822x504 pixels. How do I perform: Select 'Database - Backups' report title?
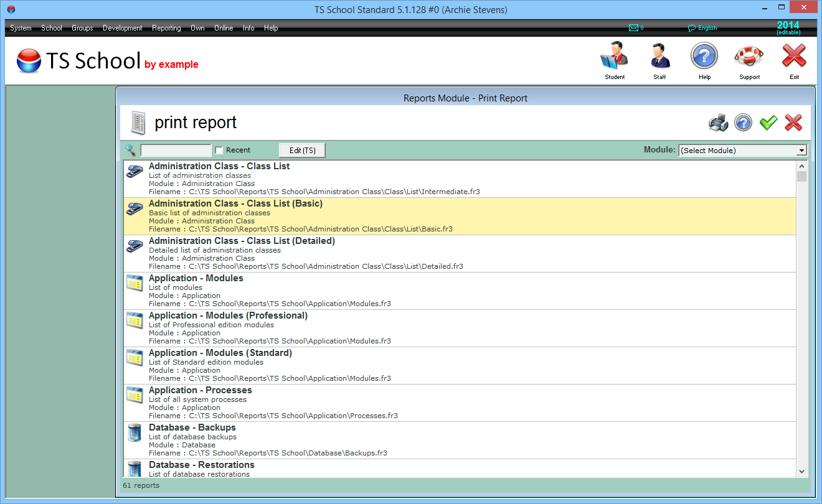click(192, 427)
